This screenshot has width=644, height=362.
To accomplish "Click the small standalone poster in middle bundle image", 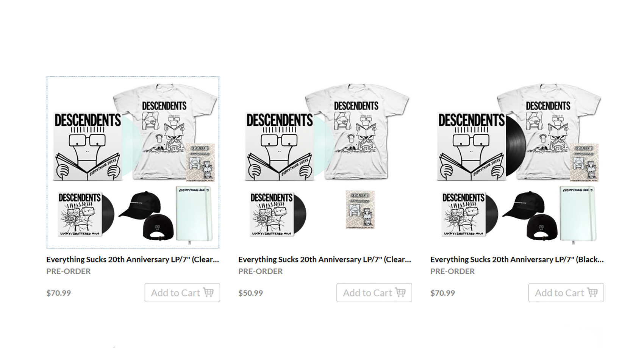I will (360, 209).
